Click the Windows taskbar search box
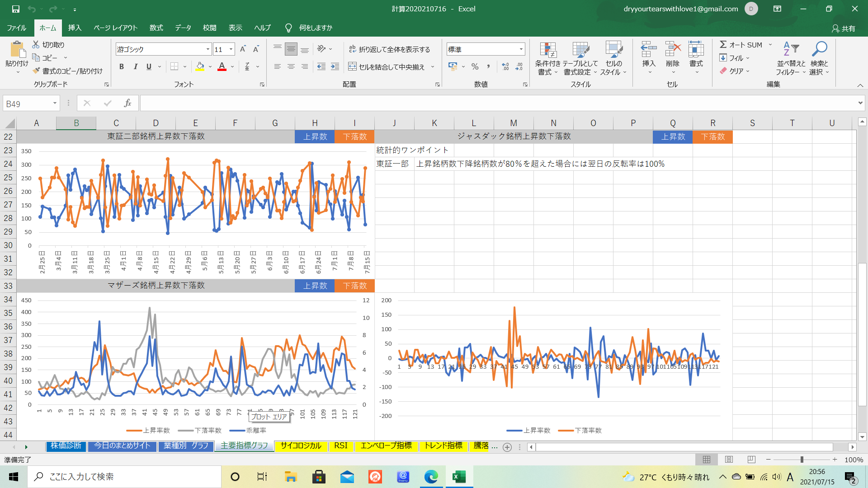Screen dimensions: 868x488 coord(124,477)
